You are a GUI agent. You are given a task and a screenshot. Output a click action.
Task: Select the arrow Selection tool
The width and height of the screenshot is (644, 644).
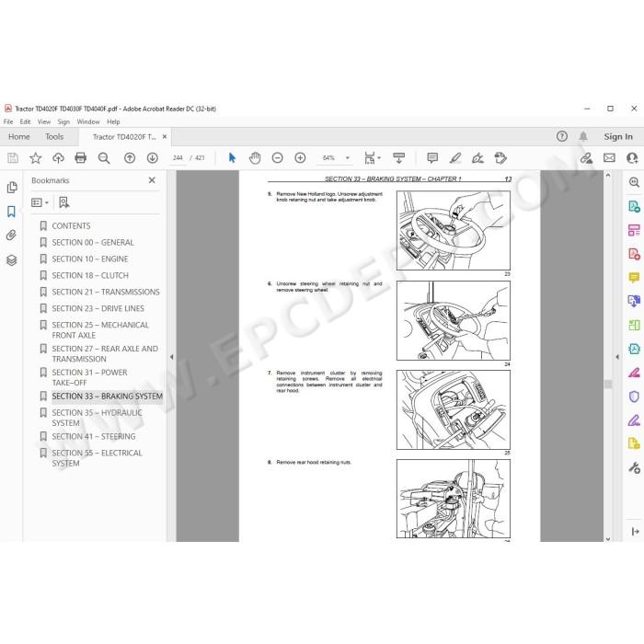pos(232,157)
